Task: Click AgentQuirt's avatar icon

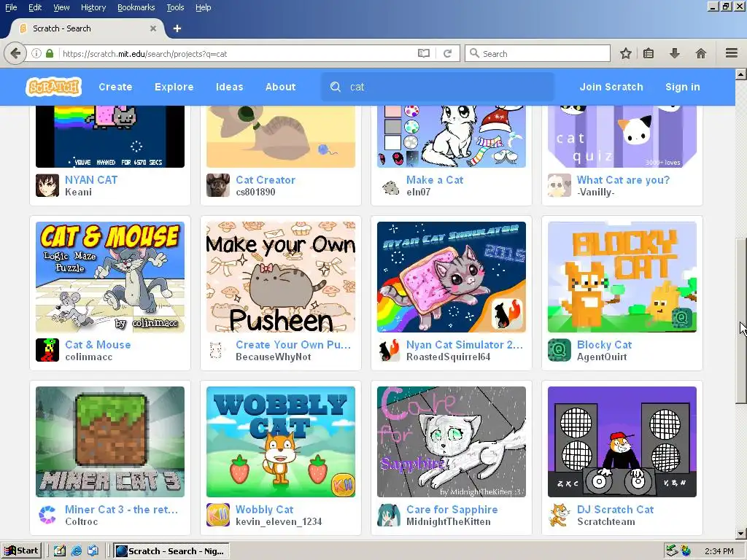Action: pos(560,350)
